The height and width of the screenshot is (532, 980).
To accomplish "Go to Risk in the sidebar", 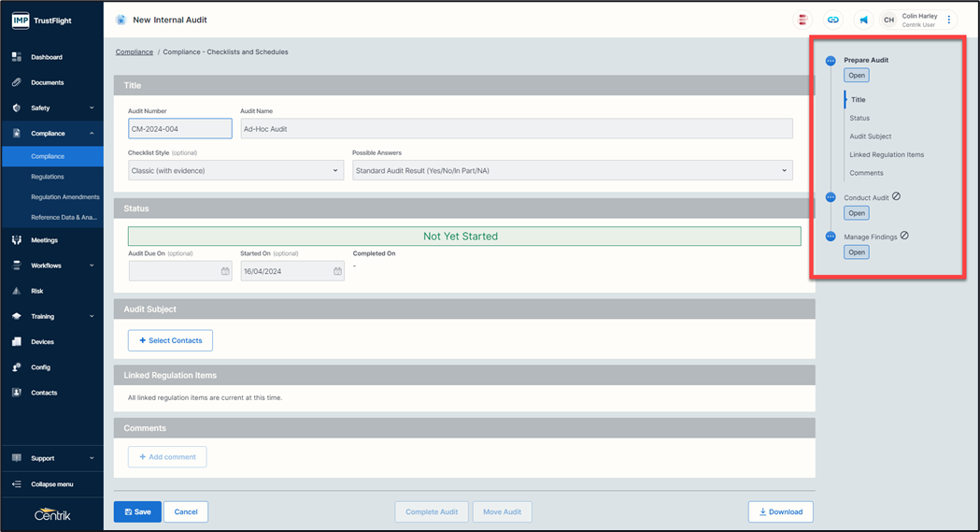I will (x=37, y=291).
